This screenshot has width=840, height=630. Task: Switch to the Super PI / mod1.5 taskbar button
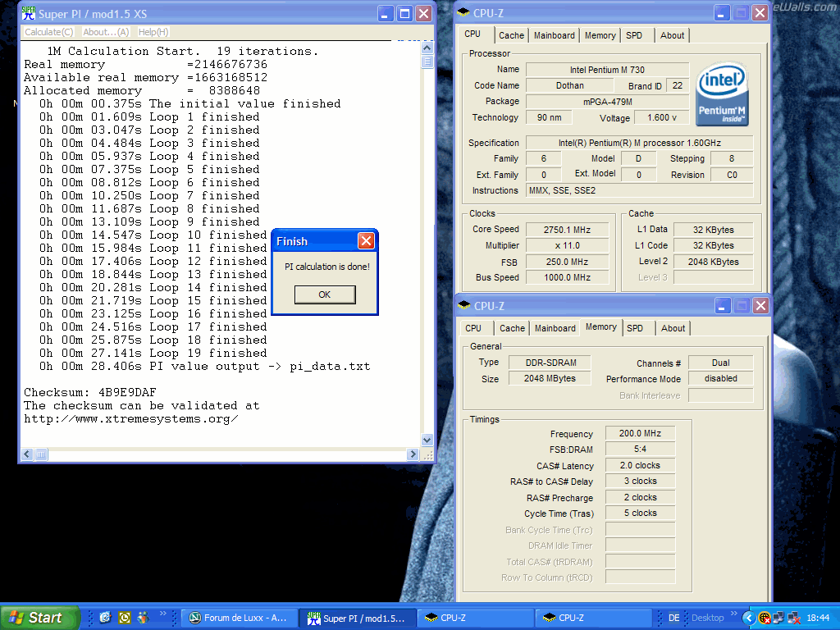(x=357, y=618)
